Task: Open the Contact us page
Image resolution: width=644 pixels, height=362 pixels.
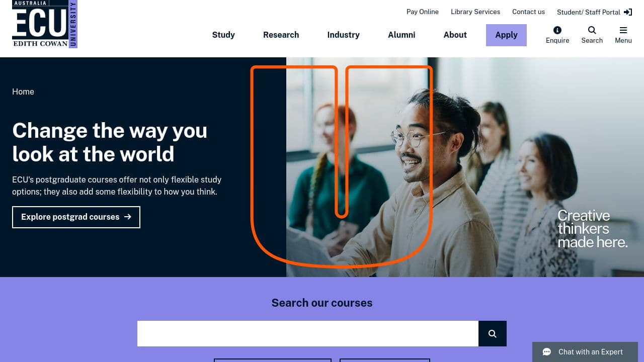Action: tap(528, 12)
